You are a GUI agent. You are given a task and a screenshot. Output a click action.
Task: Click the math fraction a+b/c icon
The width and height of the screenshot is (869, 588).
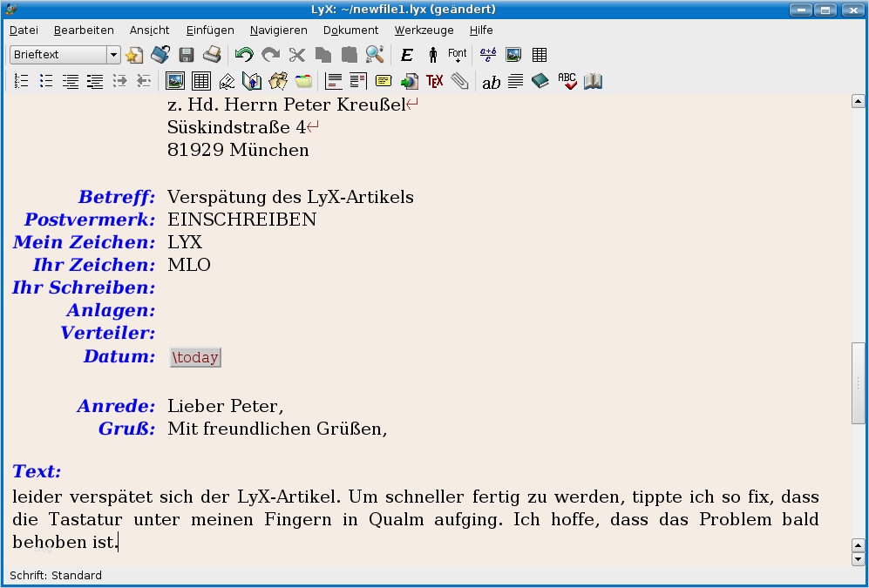[486, 54]
